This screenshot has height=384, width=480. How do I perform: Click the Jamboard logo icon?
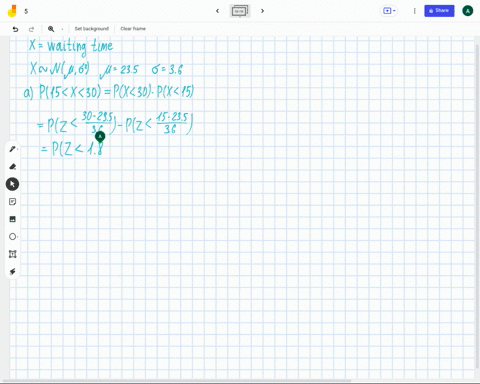pos(12,11)
